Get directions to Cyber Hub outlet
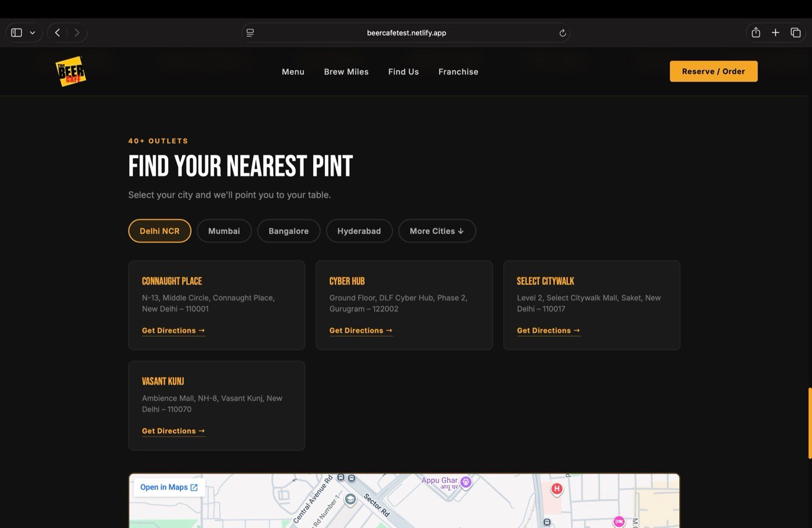Image resolution: width=812 pixels, height=528 pixels. tap(361, 331)
